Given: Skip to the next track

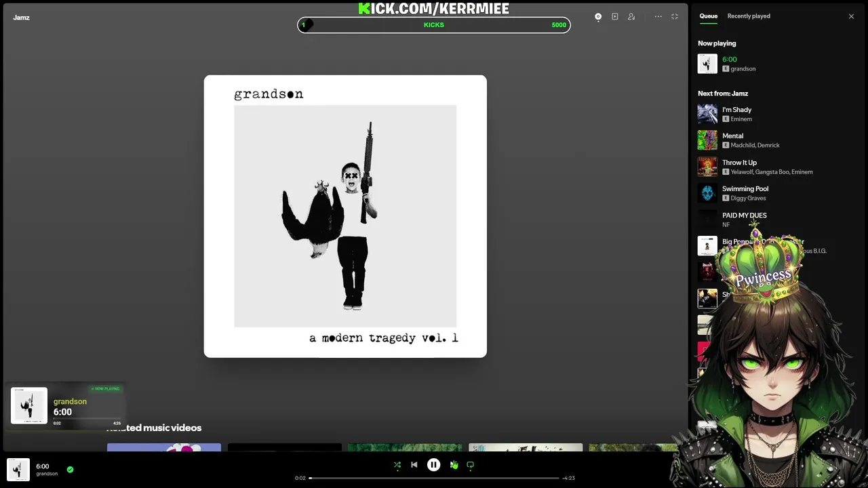Looking at the screenshot, I should point(454,465).
